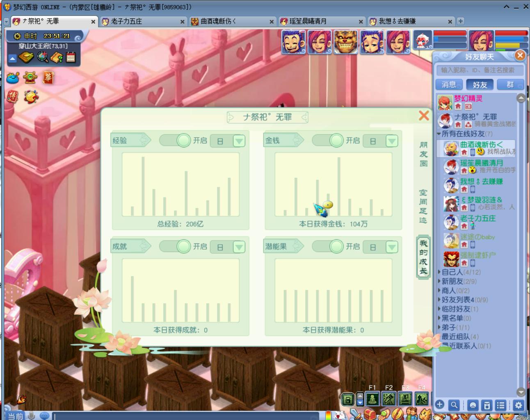This screenshot has width=530, height=420.
Task: Use the F4 skill icon
Action: click(x=422, y=399)
